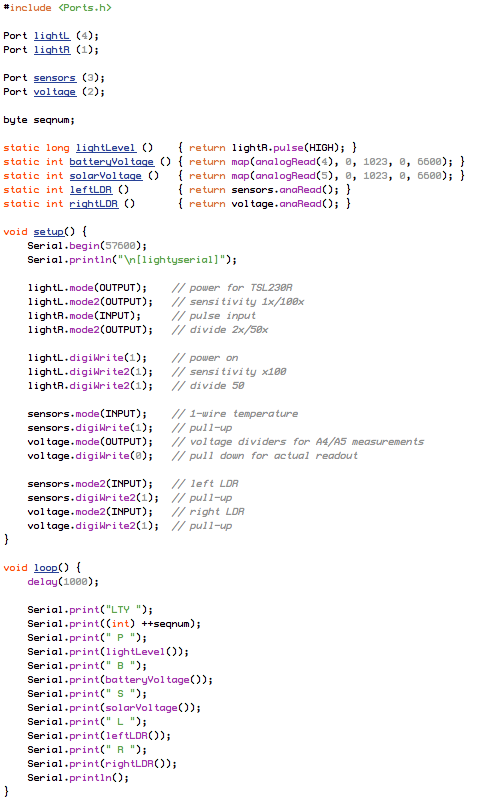
Task: Select the delay(1000) statement
Action: point(63,582)
